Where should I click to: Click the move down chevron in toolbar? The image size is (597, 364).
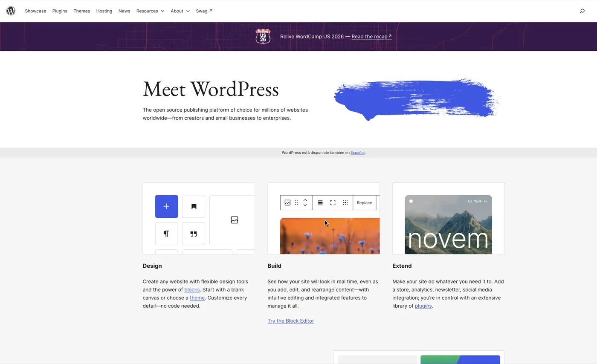pos(305,205)
